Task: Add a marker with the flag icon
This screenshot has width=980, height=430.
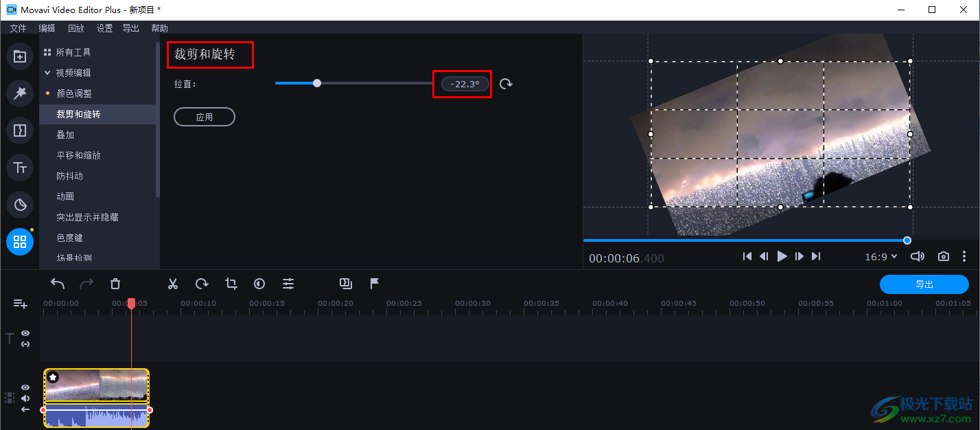Action: click(375, 283)
